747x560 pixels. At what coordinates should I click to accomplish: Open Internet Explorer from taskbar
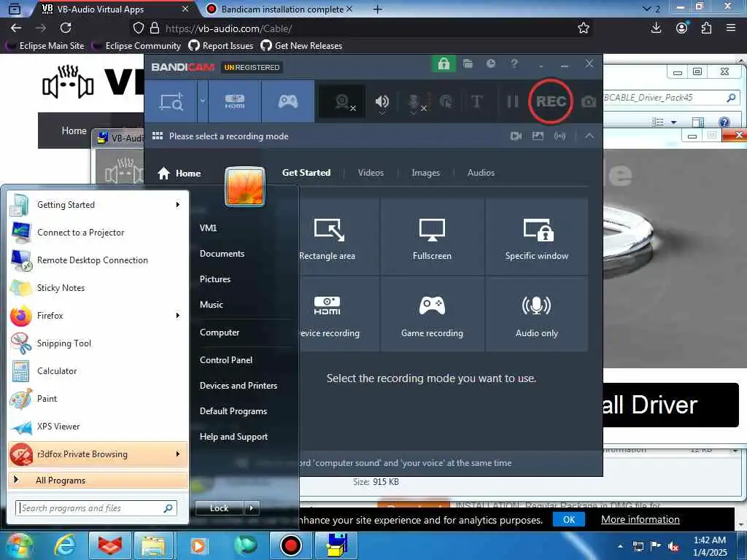coord(65,545)
